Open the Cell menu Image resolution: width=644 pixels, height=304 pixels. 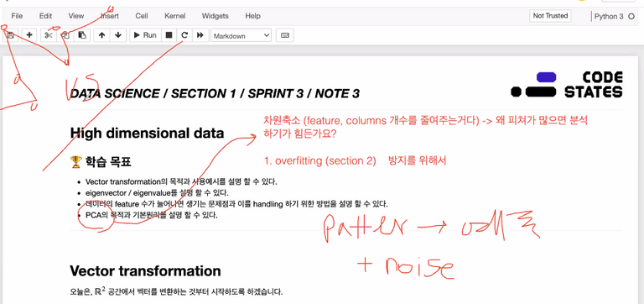(142, 16)
